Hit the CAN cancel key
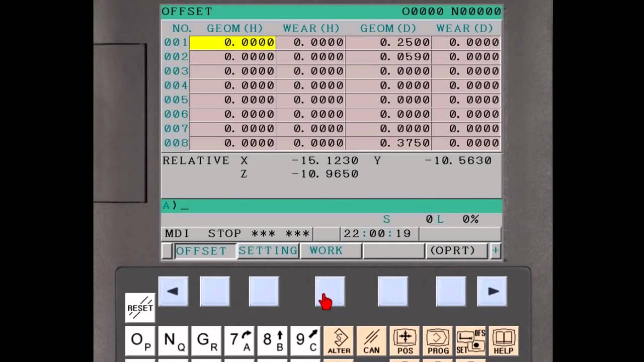 [x=371, y=341]
